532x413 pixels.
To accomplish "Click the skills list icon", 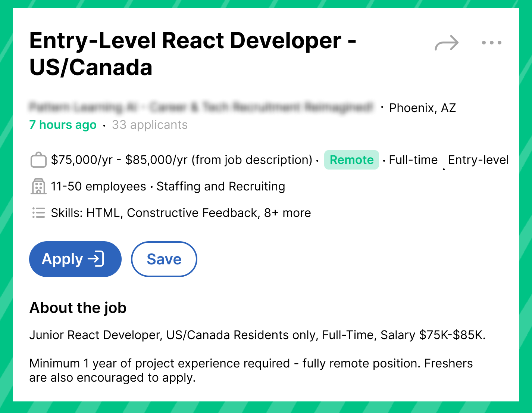I will [x=38, y=213].
